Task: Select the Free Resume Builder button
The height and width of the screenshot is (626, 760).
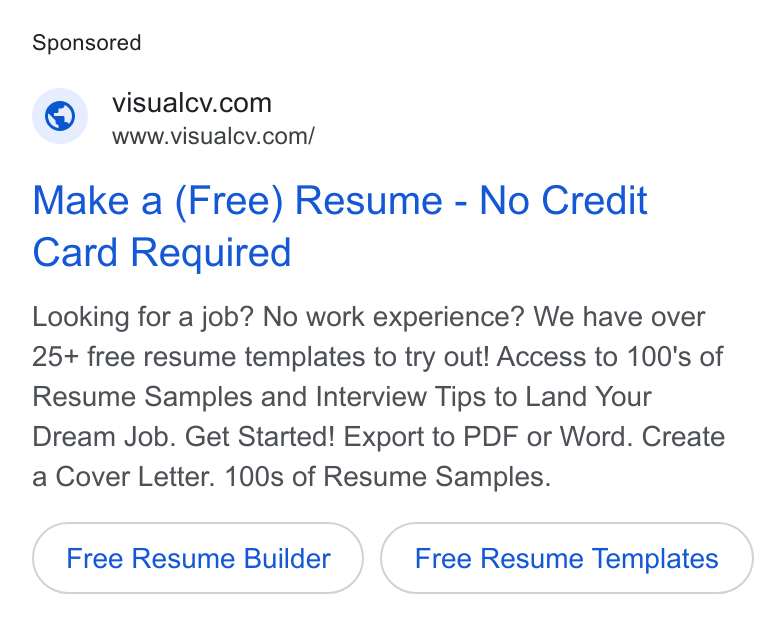Action: coord(198,558)
